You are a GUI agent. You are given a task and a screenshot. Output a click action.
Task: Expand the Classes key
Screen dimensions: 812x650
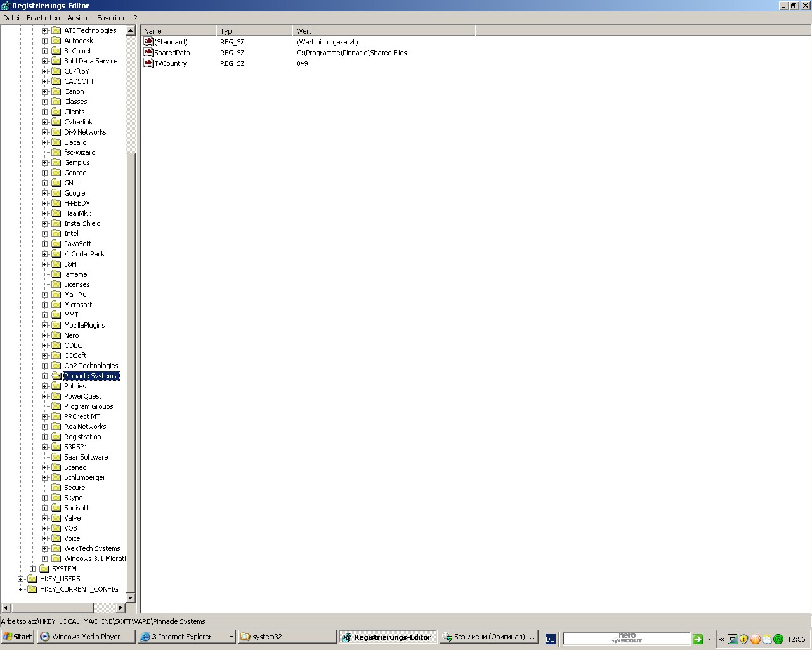(x=44, y=102)
